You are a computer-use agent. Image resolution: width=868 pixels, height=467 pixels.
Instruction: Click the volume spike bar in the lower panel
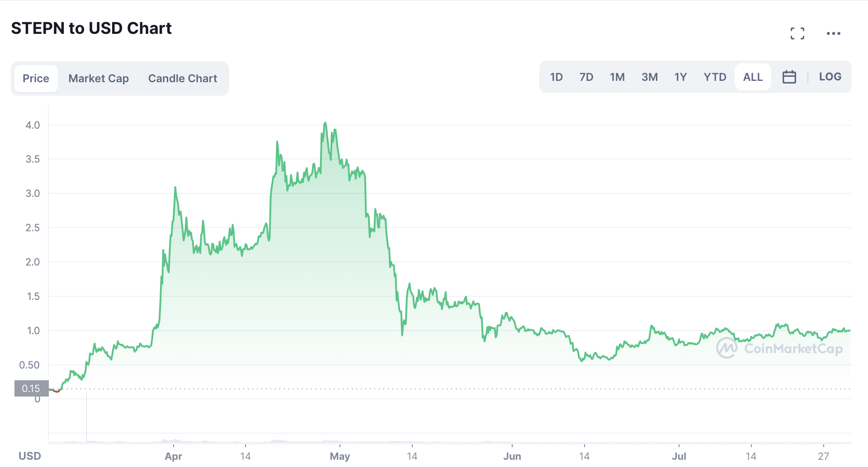86,418
